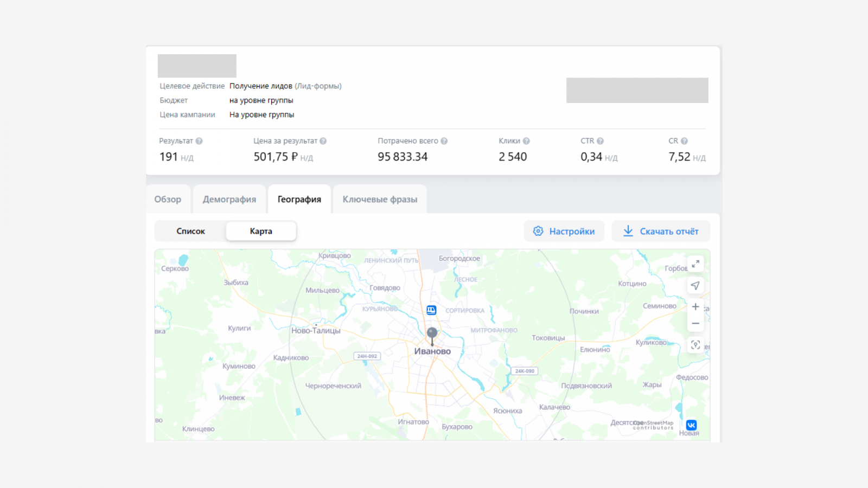The width and height of the screenshot is (868, 488).
Task: Click the blue transit icon above Иваново
Action: point(431,310)
